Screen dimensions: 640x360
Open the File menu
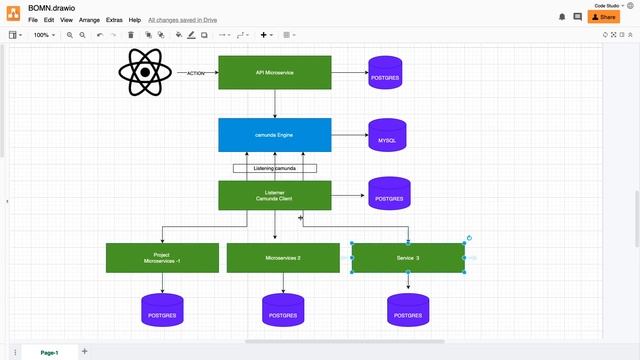(x=33, y=20)
